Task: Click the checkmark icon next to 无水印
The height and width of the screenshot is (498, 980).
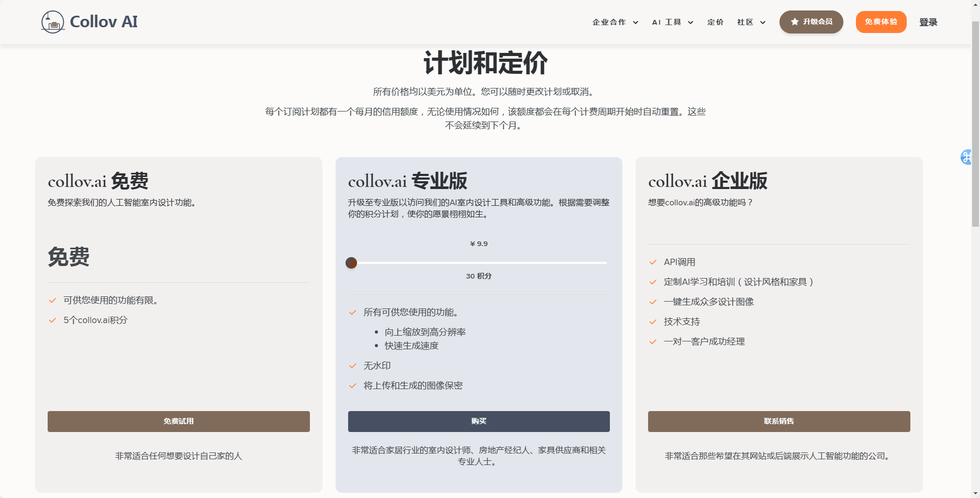Action: pos(353,366)
